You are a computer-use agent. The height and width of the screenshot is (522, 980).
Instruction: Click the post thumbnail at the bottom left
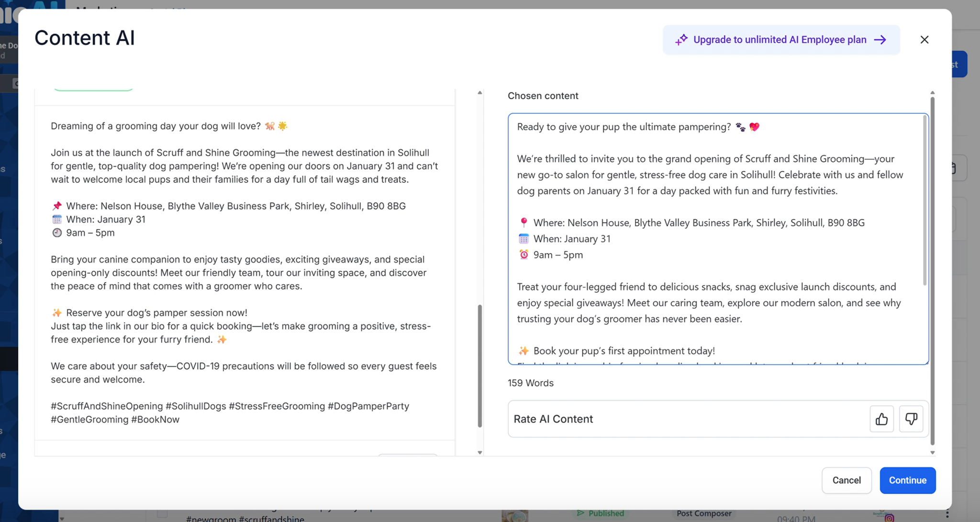515,517
